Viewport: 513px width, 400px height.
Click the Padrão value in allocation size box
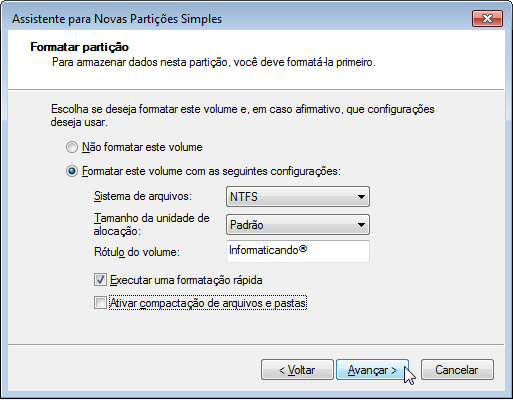click(247, 225)
